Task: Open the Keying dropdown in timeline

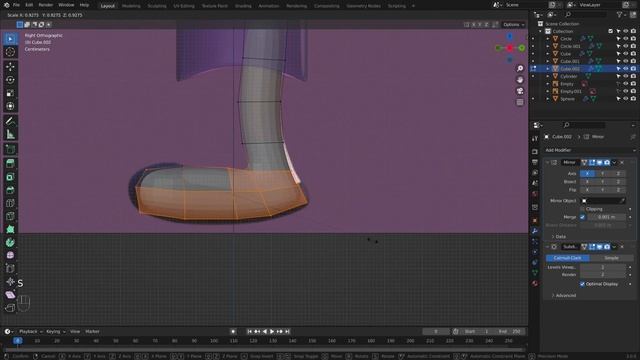Action: [x=56, y=331]
